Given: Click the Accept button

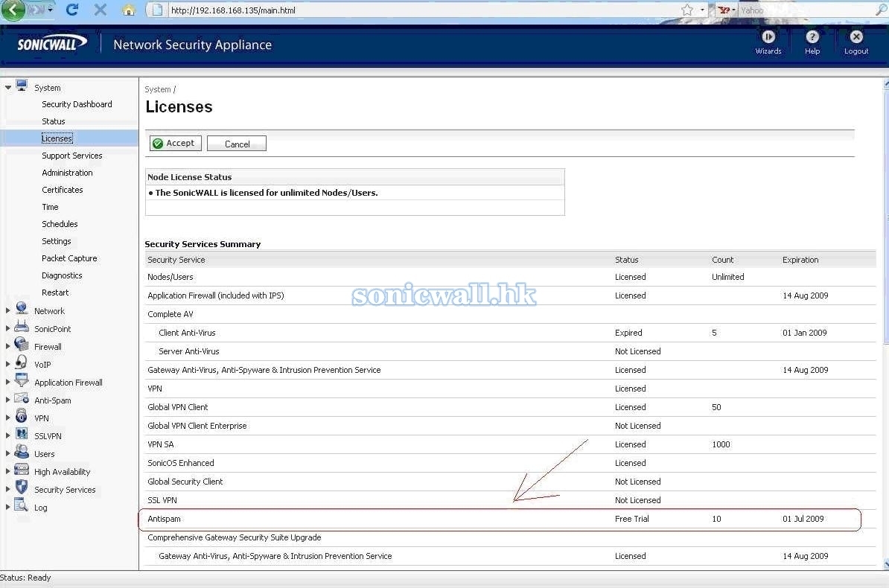Looking at the screenshot, I should point(175,144).
